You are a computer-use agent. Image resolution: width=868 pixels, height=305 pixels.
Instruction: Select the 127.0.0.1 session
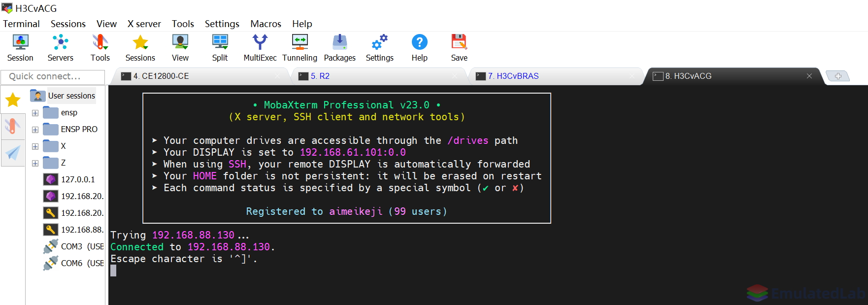coord(69,180)
